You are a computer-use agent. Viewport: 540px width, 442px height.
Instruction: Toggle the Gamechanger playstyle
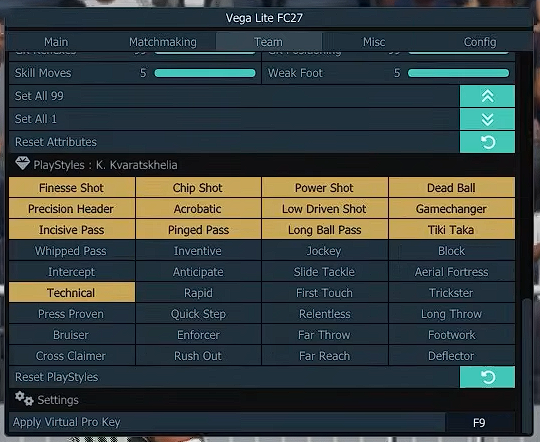(x=451, y=209)
